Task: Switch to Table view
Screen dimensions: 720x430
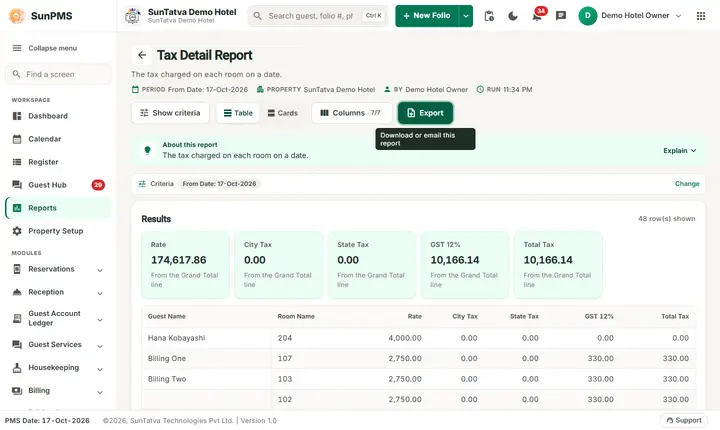Action: pyautogui.click(x=238, y=113)
